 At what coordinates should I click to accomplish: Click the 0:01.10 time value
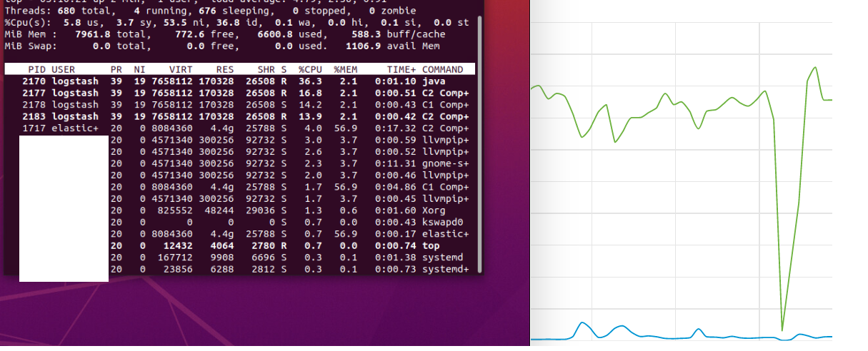(396, 81)
